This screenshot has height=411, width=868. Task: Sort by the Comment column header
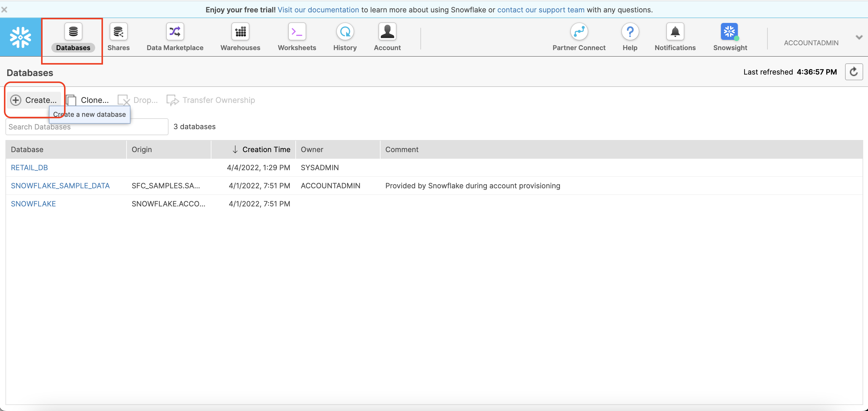(622, 149)
